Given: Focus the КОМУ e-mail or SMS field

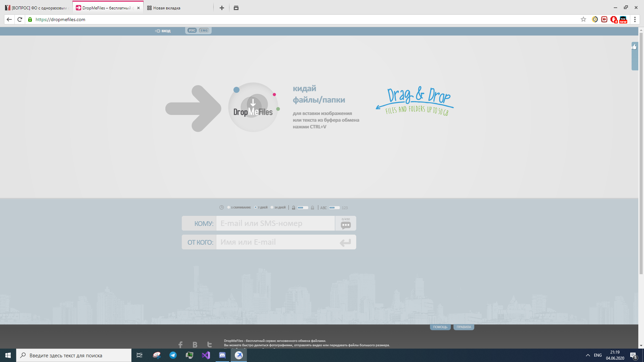Looking at the screenshot, I should [x=275, y=223].
